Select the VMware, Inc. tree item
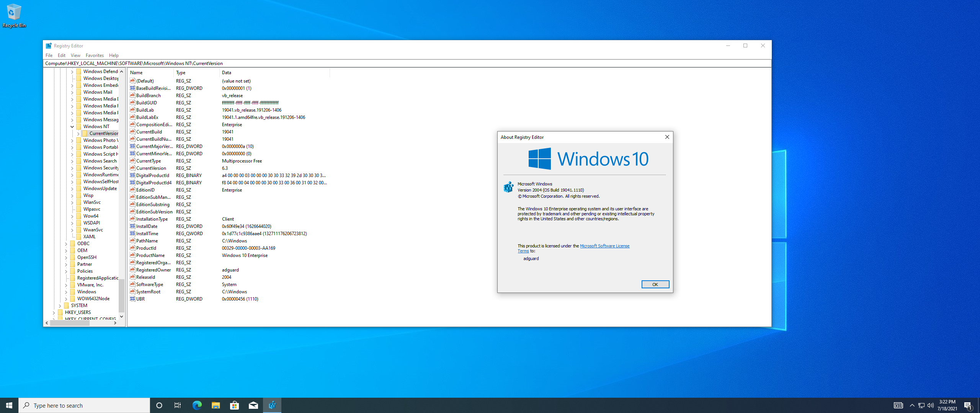Screen dimensions: 980x413 click(90, 285)
